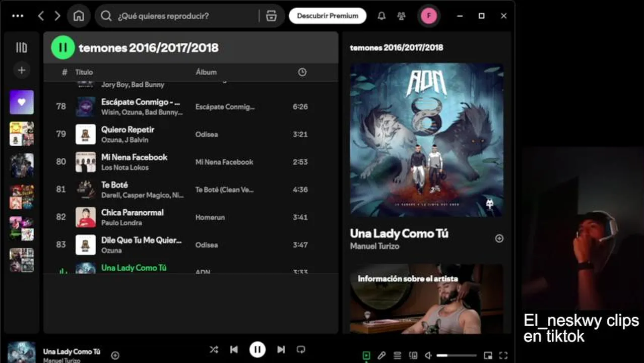Sort by the Álbum column header
The height and width of the screenshot is (363, 644).
206,72
